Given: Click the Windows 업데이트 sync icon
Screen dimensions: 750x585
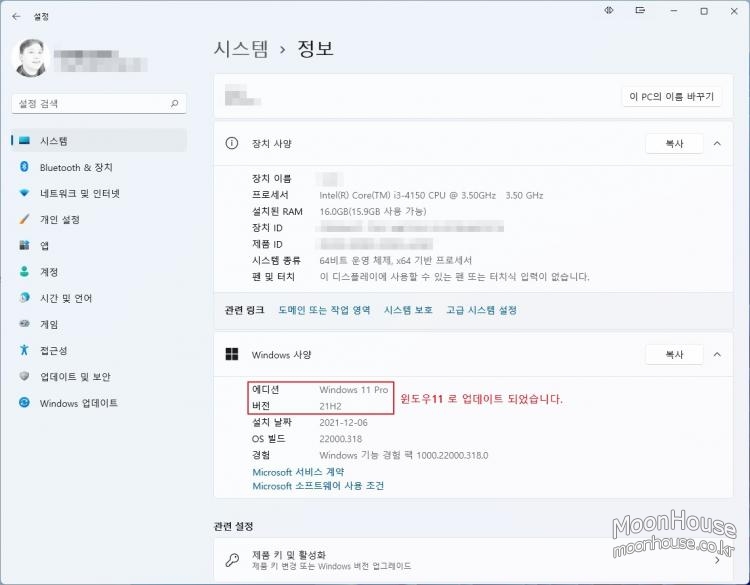Looking at the screenshot, I should pos(24,402).
